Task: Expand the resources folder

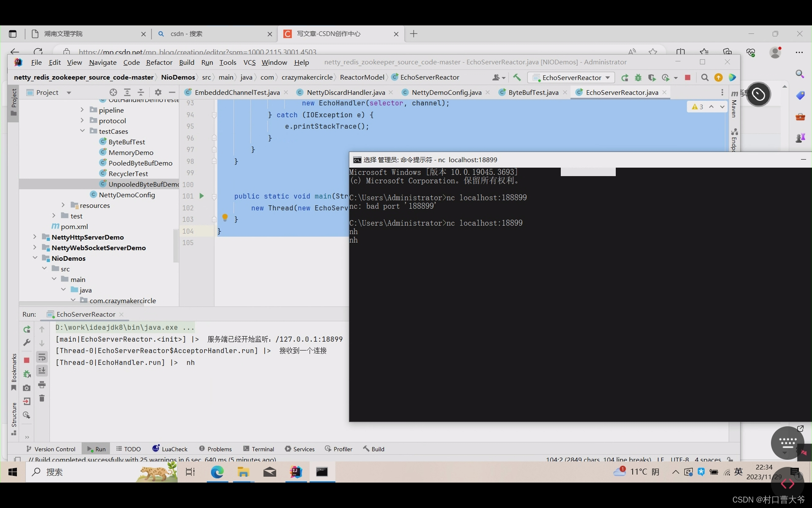Action: (63, 205)
